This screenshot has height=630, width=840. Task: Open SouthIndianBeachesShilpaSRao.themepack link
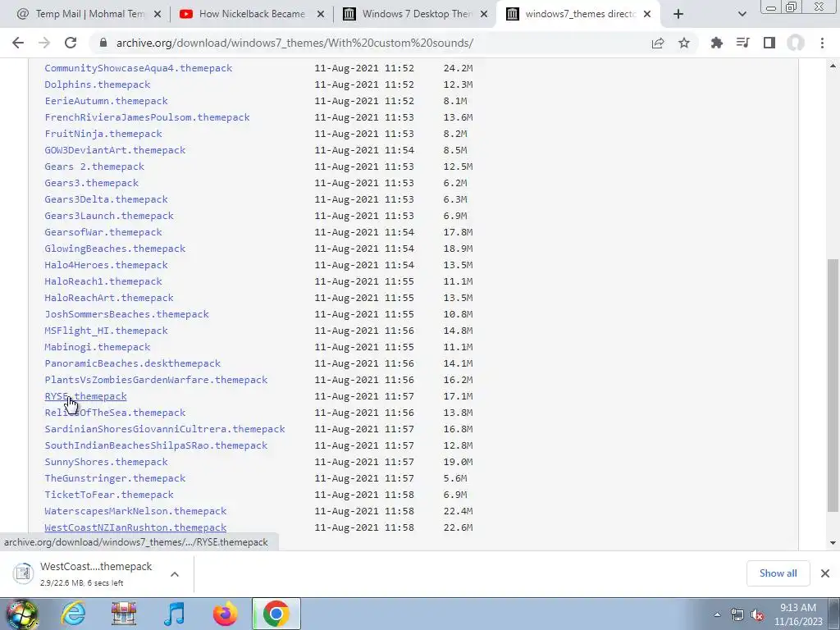pos(156,445)
